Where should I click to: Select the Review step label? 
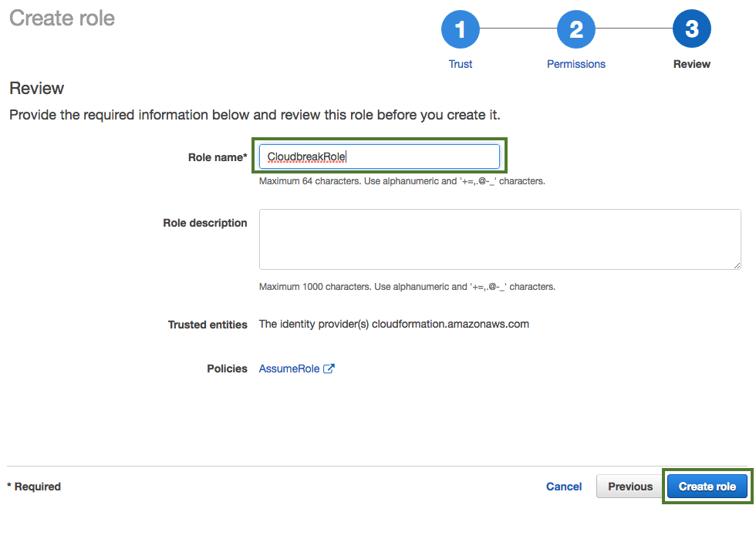691,64
